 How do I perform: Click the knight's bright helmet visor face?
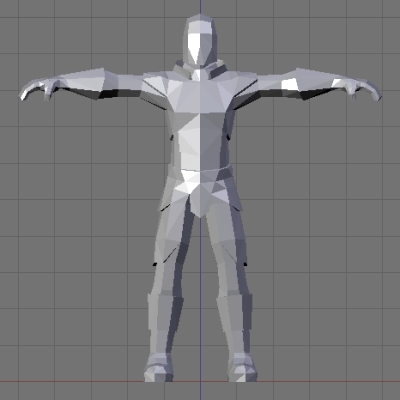click(x=199, y=48)
